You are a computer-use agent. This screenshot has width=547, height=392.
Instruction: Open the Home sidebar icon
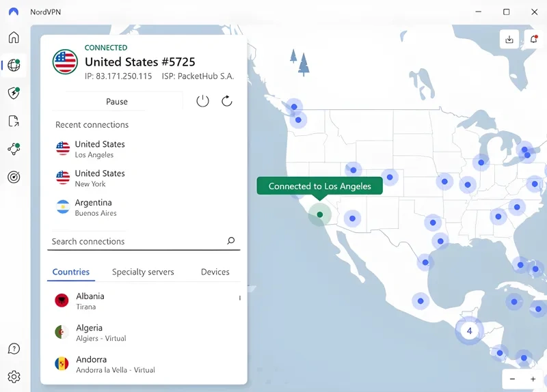click(x=14, y=38)
